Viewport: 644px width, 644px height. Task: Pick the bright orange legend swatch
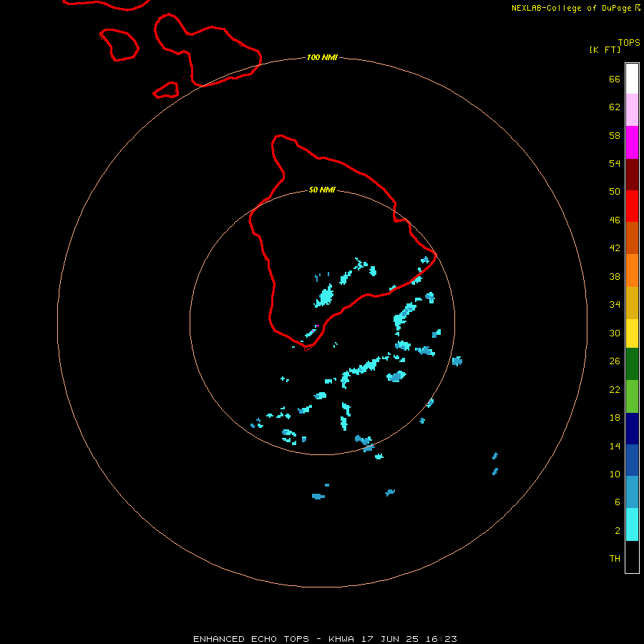[632, 270]
